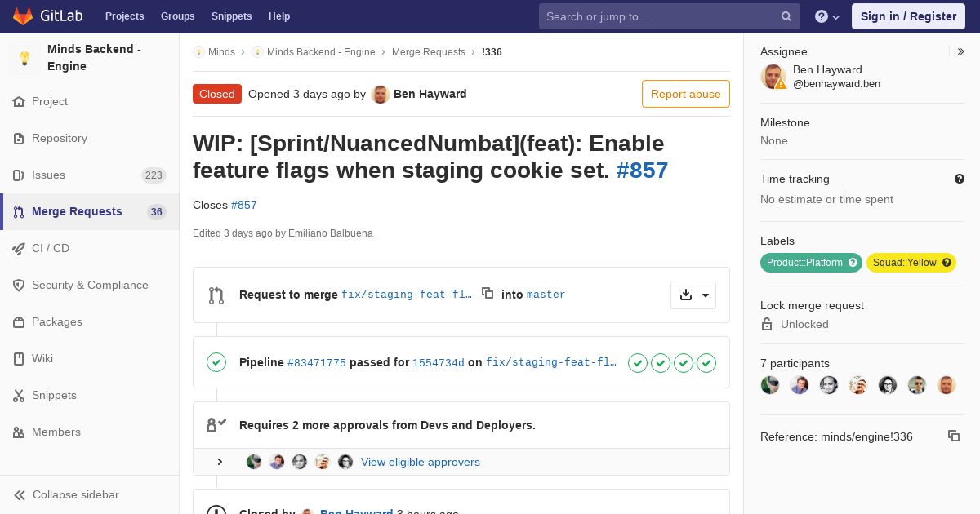Copy the reference minds/engine!336
This screenshot has width=980, height=514.
tap(954, 436)
